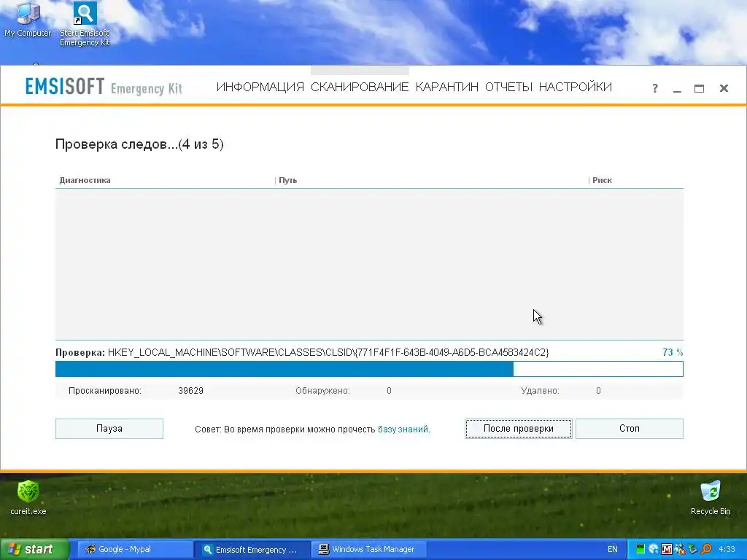This screenshot has width=747, height=560.
Task: Click the Обнаружено label
Action: pos(322,391)
